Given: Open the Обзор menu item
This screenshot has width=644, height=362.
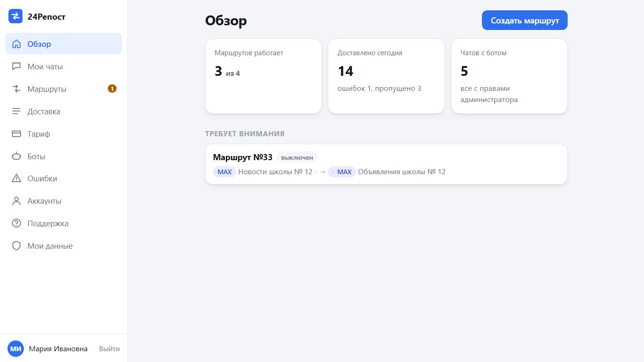Looking at the screenshot, I should [64, 44].
